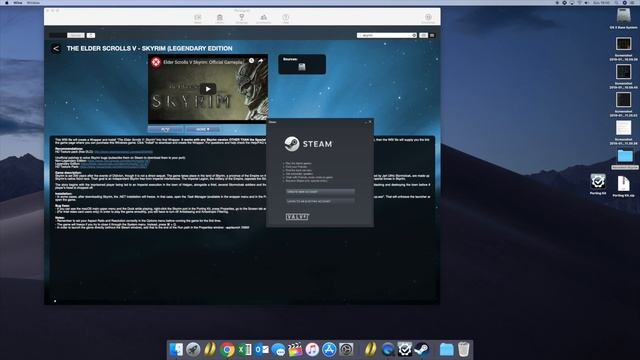Open the Messages app in the Dock
Screen dimensions: 640x360
tap(278, 349)
